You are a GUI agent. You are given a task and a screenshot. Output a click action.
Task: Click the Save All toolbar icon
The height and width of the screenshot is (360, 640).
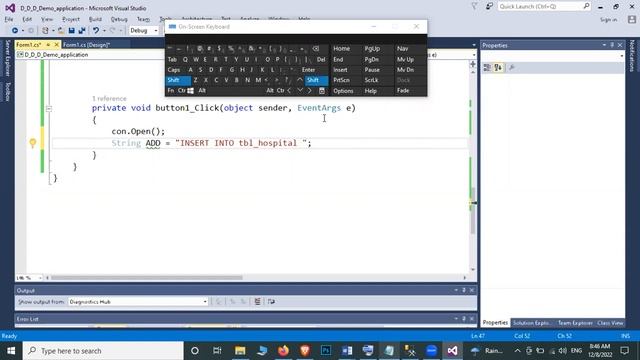coord(82,31)
